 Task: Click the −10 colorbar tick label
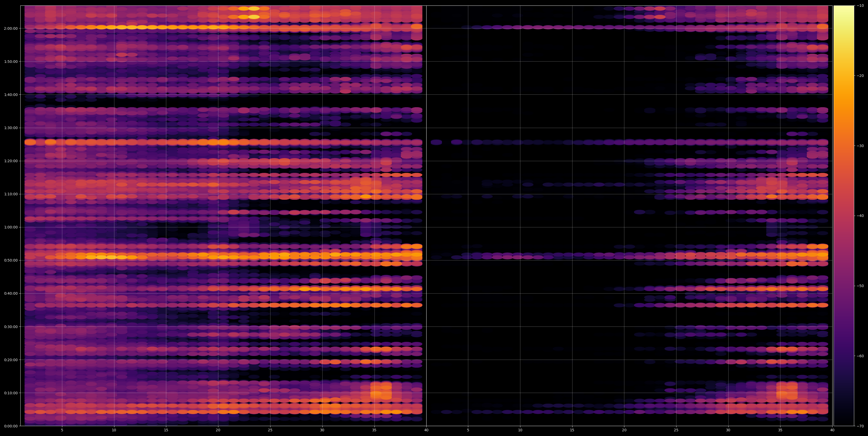860,6
